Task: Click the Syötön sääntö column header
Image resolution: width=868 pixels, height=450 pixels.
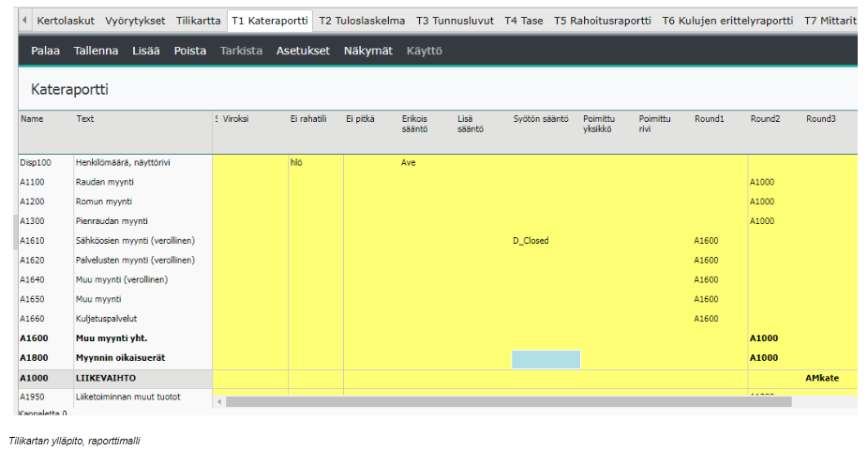Action: [541, 119]
